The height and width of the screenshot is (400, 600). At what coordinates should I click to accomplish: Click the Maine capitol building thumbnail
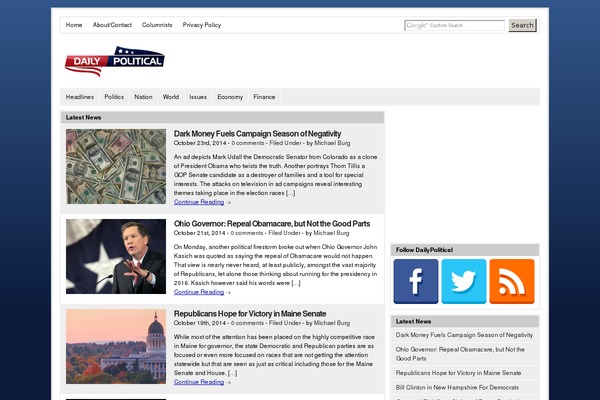(x=116, y=346)
